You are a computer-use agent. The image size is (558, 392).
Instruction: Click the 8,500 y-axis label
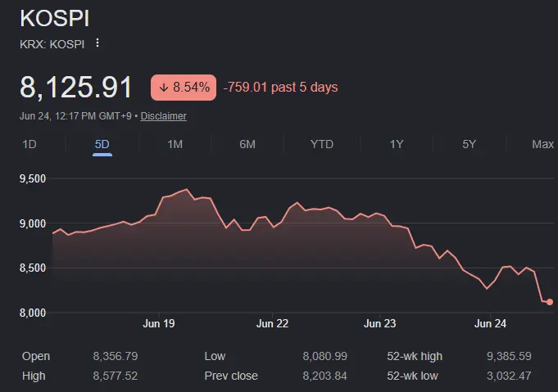33,268
